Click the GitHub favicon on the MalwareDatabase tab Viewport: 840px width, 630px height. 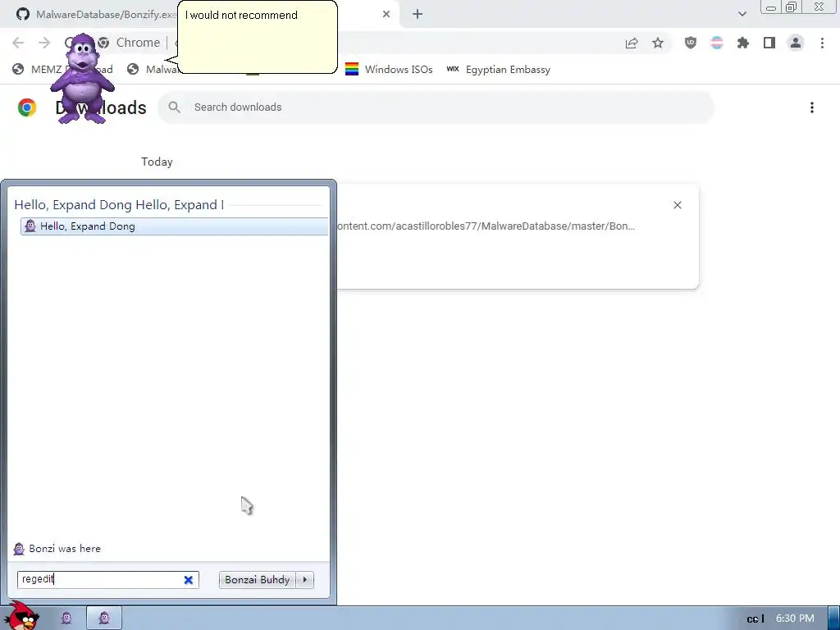[x=22, y=14]
